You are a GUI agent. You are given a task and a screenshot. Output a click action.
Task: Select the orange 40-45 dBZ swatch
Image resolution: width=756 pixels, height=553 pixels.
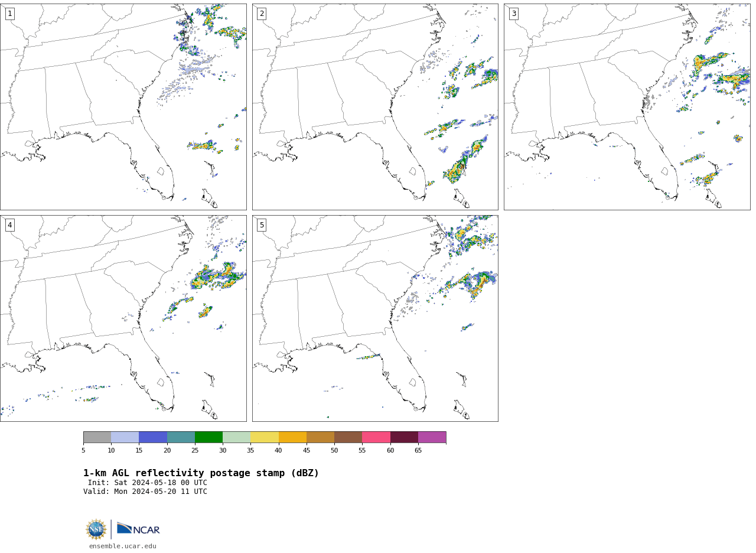(x=292, y=437)
